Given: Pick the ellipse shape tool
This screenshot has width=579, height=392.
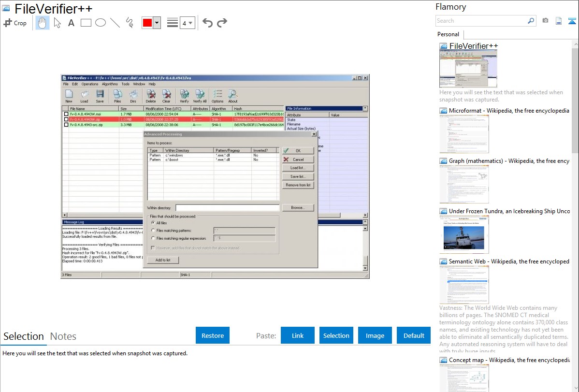Looking at the screenshot, I should (x=100, y=23).
